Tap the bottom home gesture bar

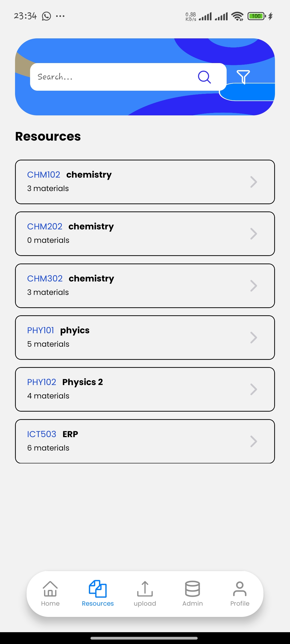coord(144,638)
